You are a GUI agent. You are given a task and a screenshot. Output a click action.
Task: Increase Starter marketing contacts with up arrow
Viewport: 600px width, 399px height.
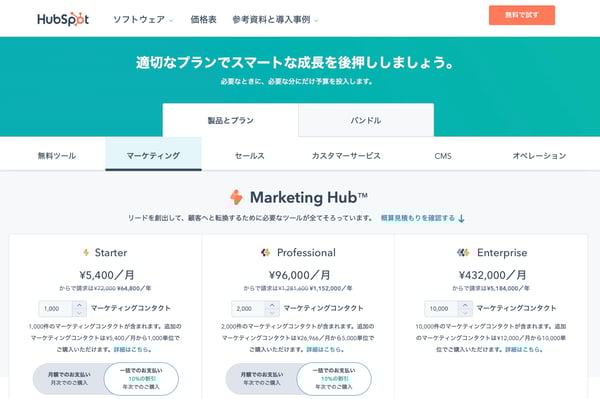(79, 305)
